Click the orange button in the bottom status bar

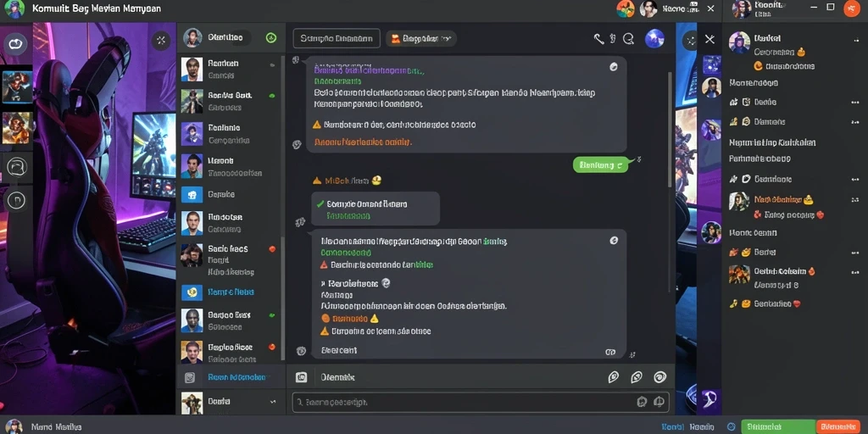838,427
